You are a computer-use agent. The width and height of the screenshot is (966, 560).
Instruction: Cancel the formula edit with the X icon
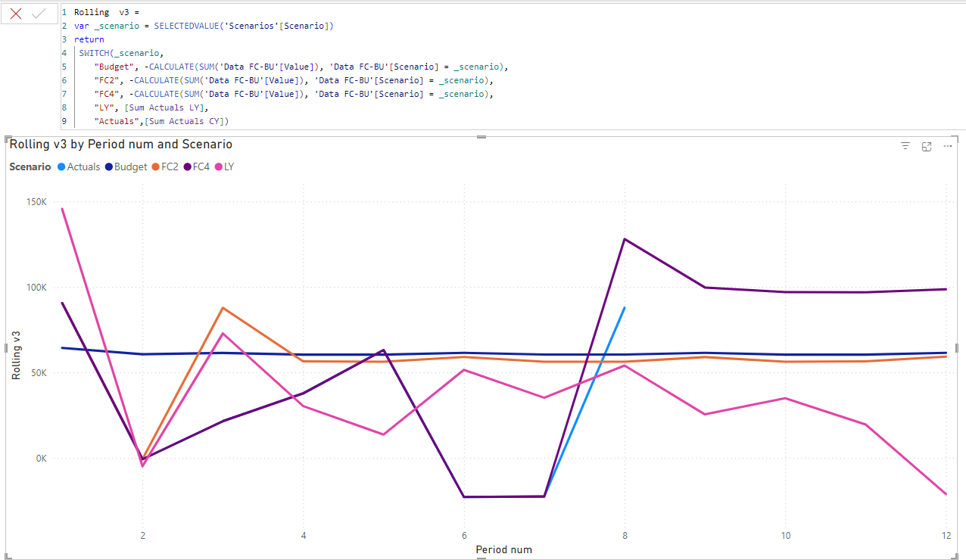[x=16, y=14]
